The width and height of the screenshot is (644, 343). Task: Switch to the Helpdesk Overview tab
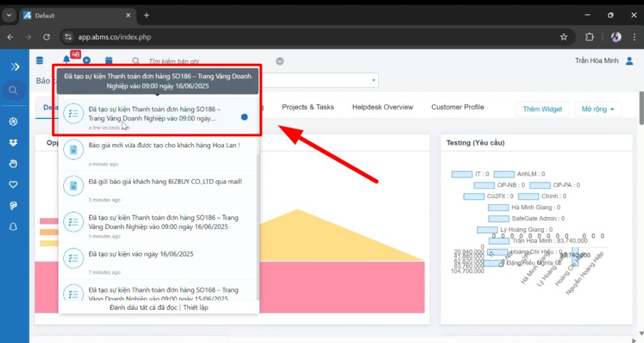coord(382,107)
